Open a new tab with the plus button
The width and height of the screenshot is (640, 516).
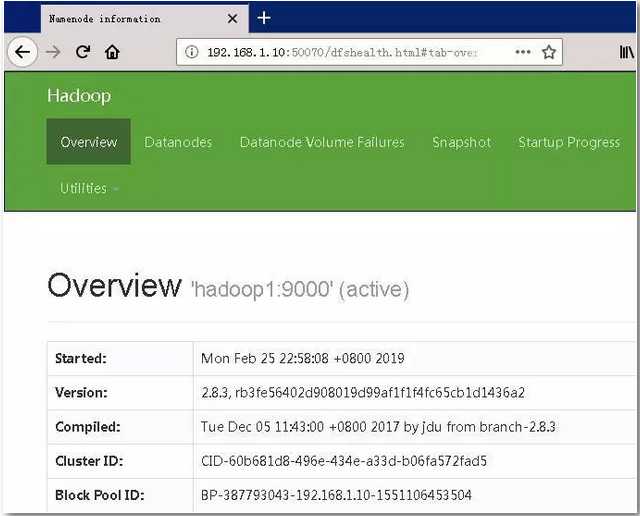[264, 18]
